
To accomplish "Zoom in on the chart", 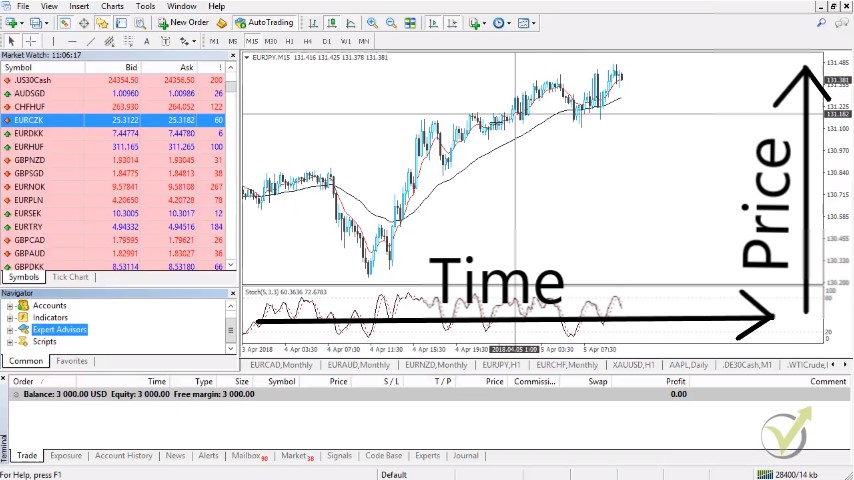I will pyautogui.click(x=373, y=23).
